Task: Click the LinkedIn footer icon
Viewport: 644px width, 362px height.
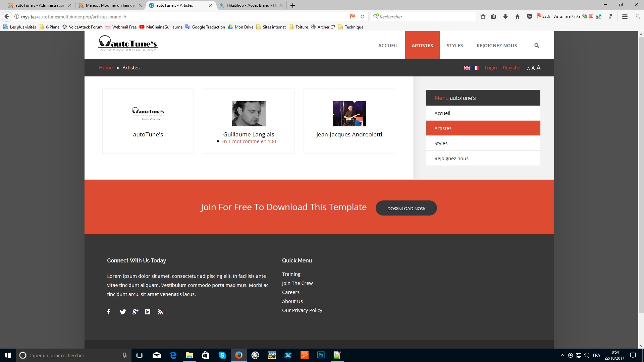Action: coord(148,312)
